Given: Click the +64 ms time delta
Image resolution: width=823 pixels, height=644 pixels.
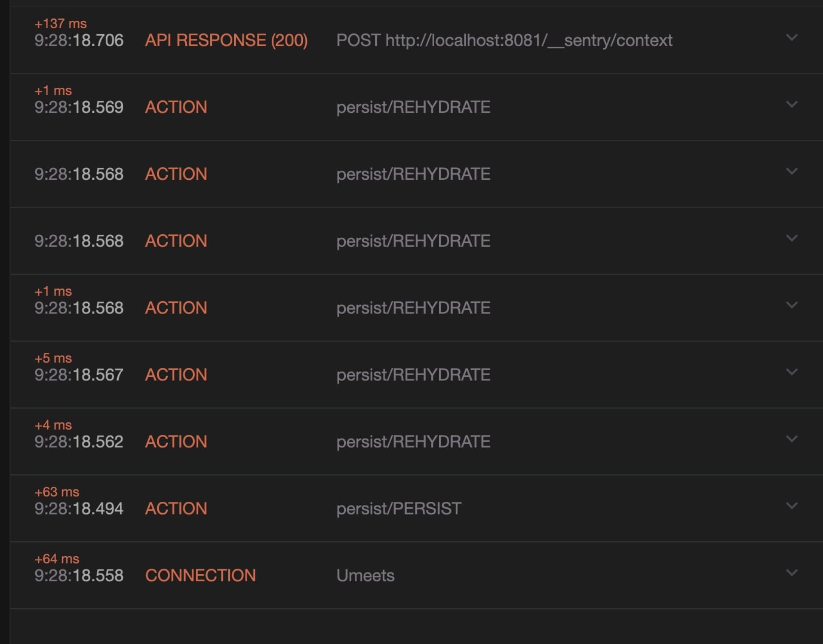Looking at the screenshot, I should click(x=57, y=559).
